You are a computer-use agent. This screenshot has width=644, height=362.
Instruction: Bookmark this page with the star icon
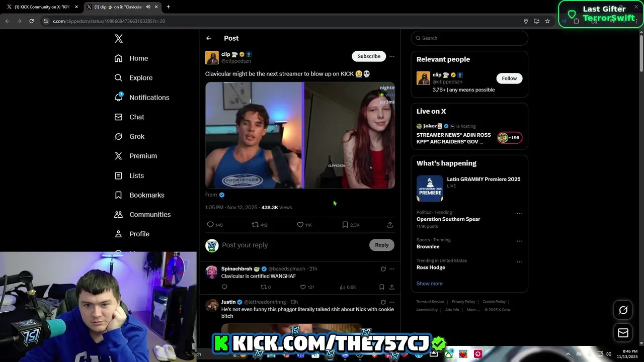click(x=547, y=21)
